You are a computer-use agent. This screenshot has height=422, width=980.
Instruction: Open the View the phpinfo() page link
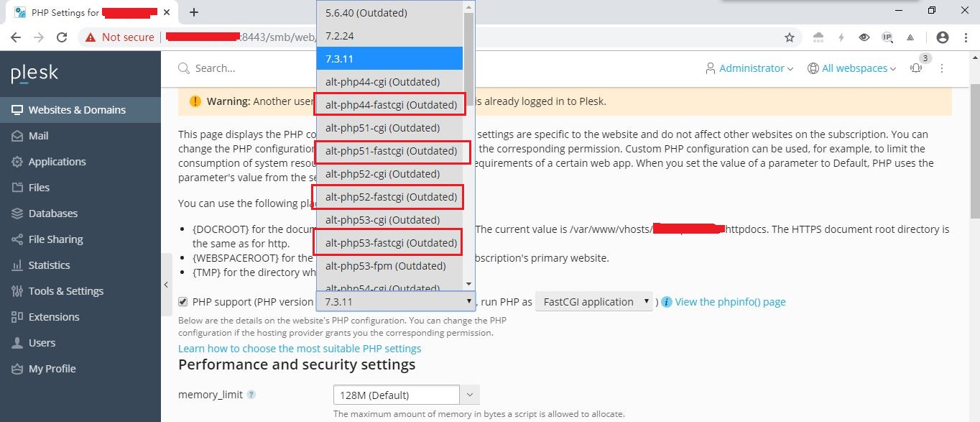pyautogui.click(x=730, y=302)
